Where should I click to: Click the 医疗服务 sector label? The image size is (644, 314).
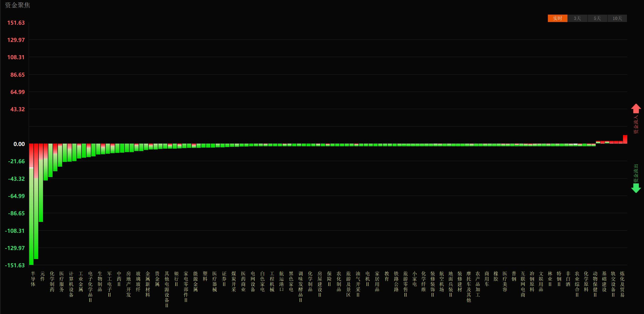coord(62,281)
